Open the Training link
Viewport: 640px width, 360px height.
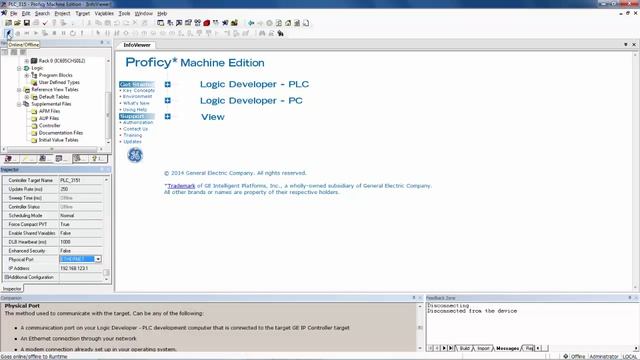[x=133, y=135]
